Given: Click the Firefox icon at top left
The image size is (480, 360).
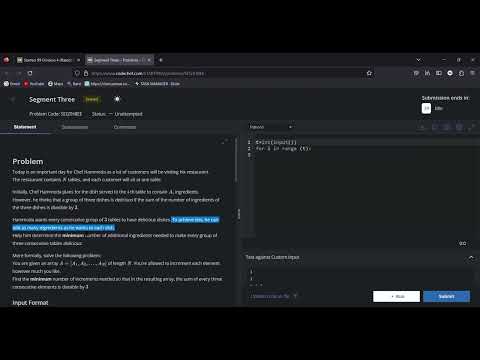Looking at the screenshot, I should coord(6,60).
